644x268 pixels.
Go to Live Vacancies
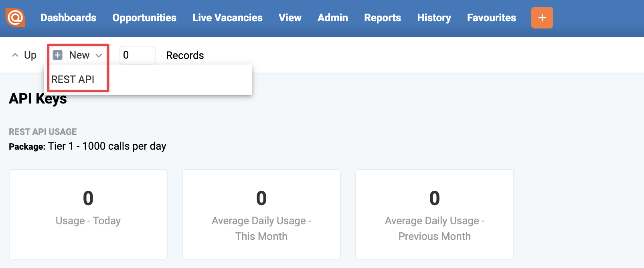[x=227, y=18]
